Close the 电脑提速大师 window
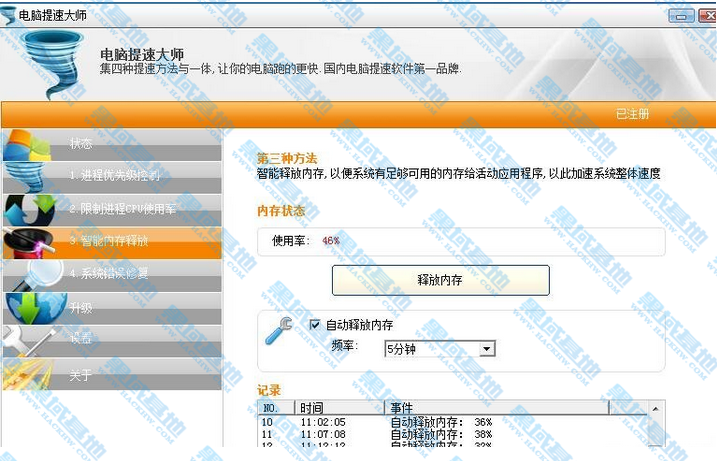Screen dimensions: 717x461 coord(708,16)
